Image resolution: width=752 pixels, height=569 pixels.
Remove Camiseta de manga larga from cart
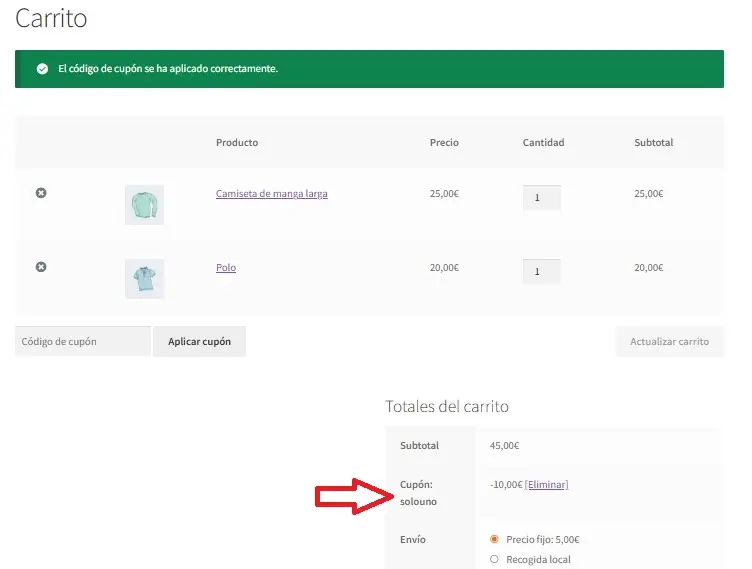pos(41,193)
